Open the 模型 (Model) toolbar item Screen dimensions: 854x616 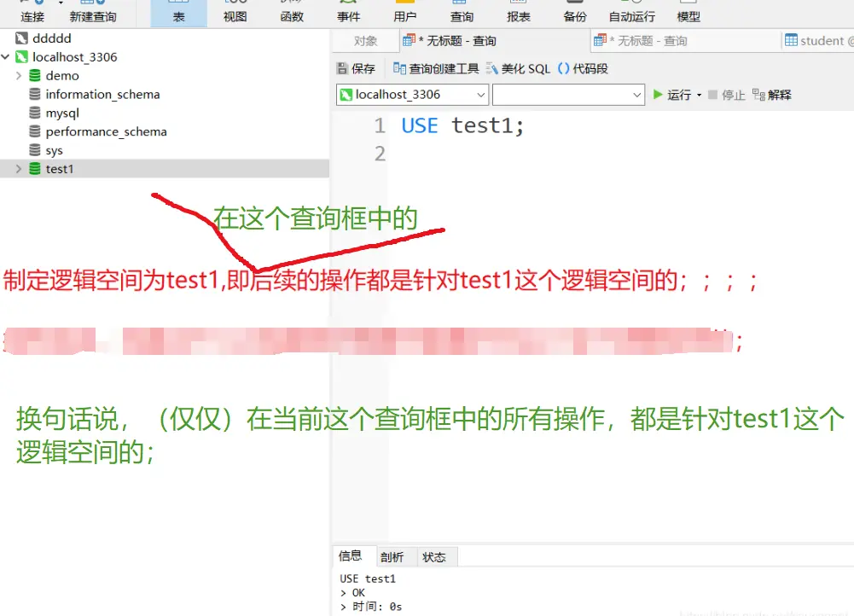click(x=688, y=13)
